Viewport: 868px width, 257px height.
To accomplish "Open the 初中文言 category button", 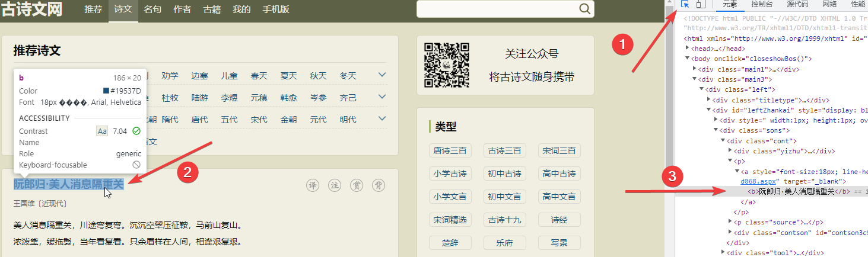I will [505, 197].
